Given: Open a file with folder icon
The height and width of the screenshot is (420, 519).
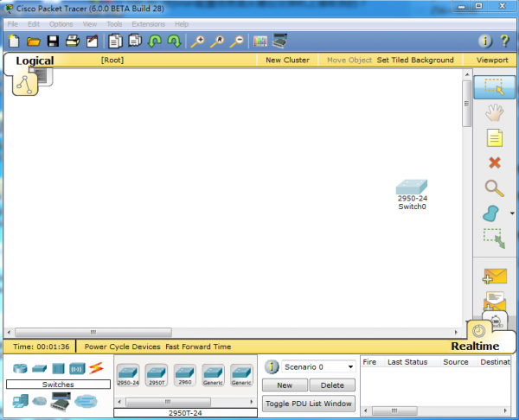Looking at the screenshot, I should (x=34, y=41).
